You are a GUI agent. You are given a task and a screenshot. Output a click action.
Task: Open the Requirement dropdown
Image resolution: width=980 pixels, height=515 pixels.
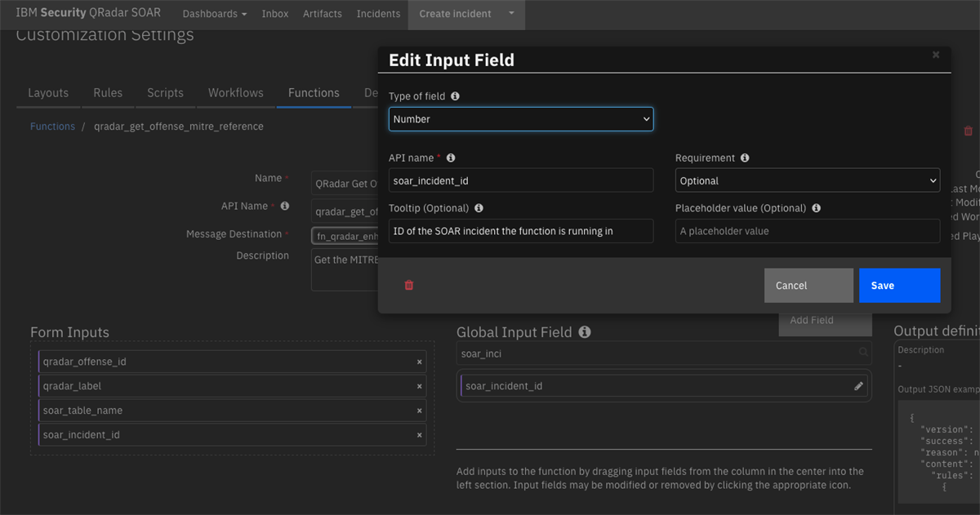pyautogui.click(x=807, y=181)
